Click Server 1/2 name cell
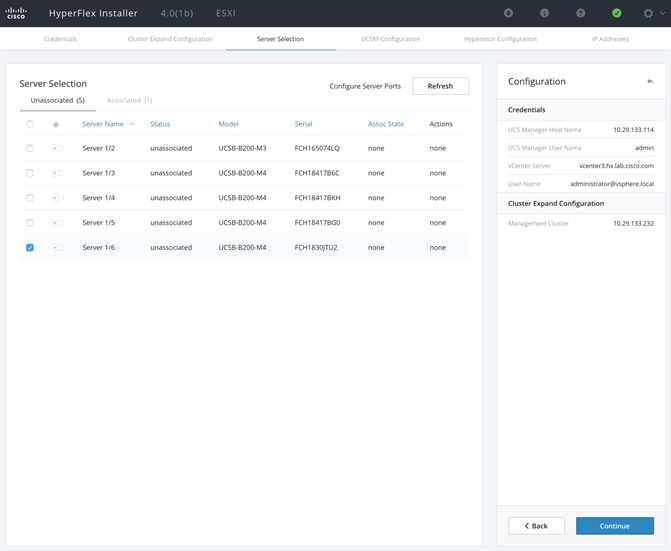The image size is (671, 551). click(99, 148)
